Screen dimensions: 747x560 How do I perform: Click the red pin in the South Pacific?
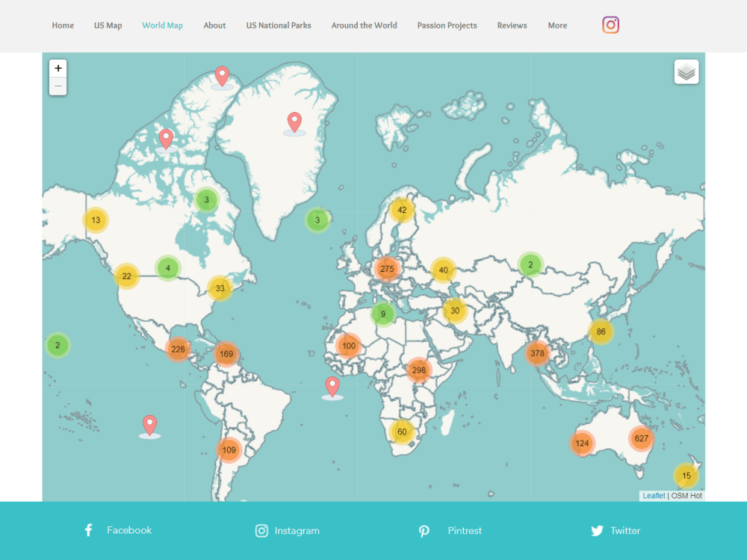pos(149,426)
